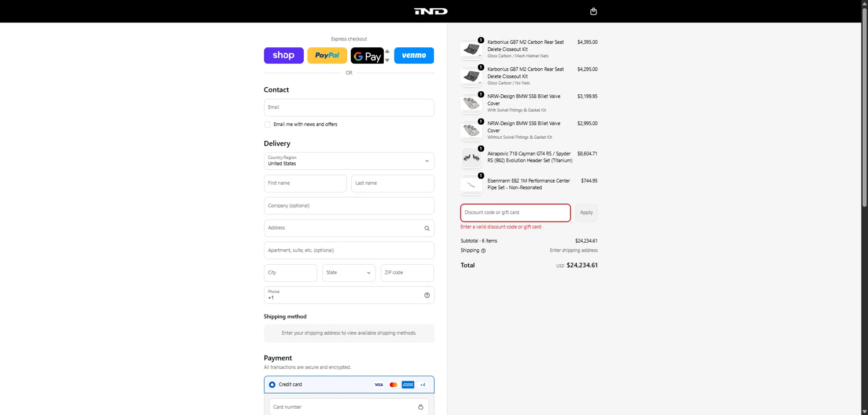Click the American Express logo
Image resolution: width=868 pixels, height=415 pixels.
tap(408, 385)
